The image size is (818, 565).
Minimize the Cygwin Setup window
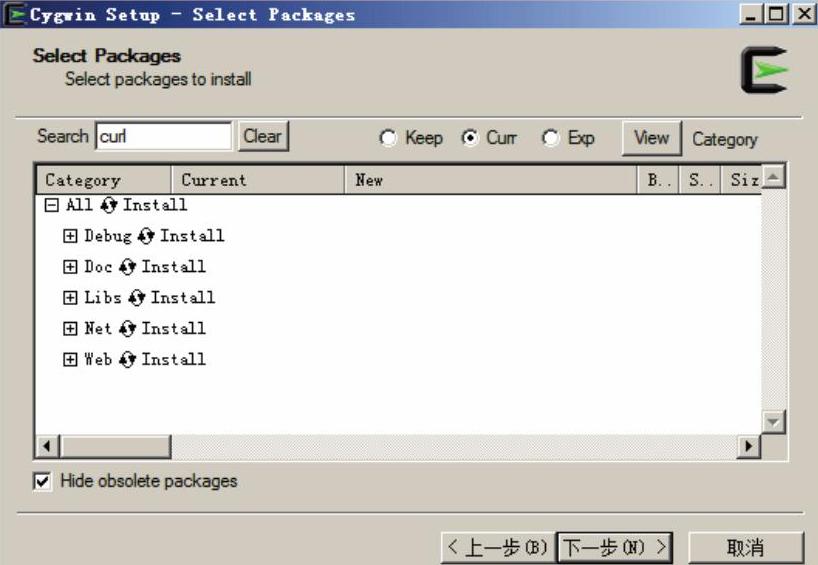point(751,14)
